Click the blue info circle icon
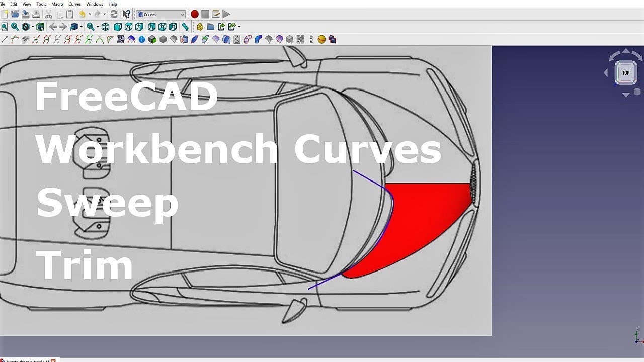Image resolution: width=644 pixels, height=362 pixels. (142, 39)
